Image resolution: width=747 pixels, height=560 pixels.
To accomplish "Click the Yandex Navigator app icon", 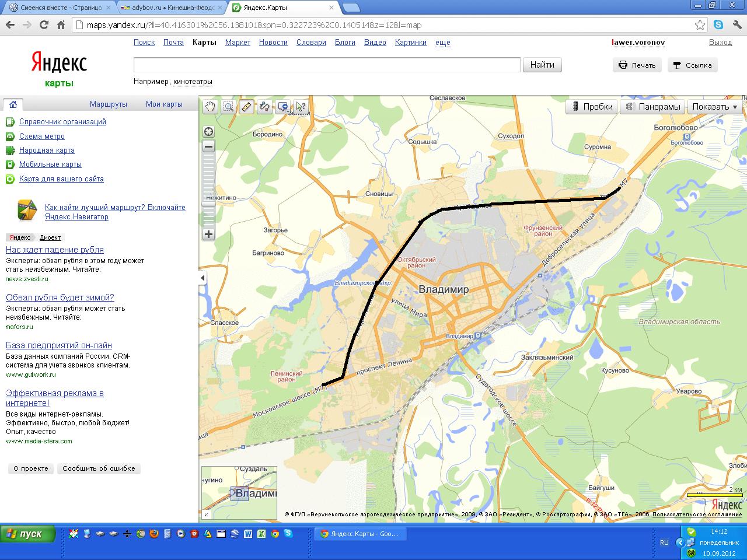I will (26, 209).
